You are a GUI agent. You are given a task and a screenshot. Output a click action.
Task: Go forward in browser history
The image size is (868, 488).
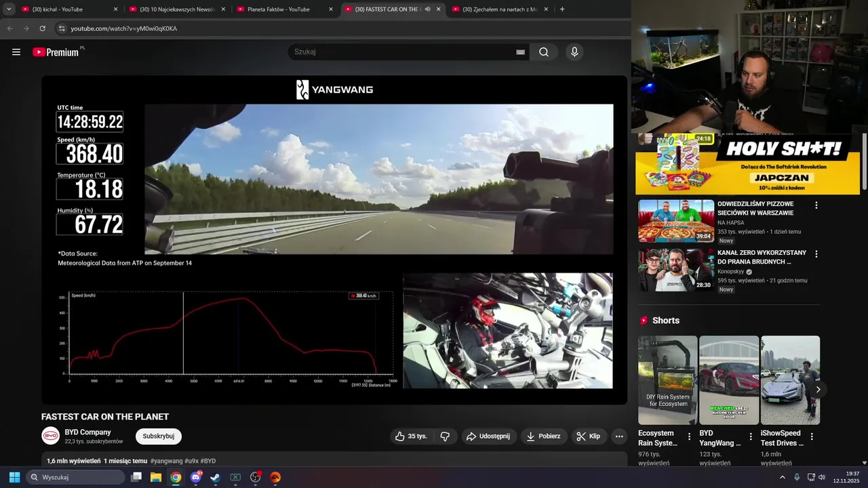click(x=26, y=28)
